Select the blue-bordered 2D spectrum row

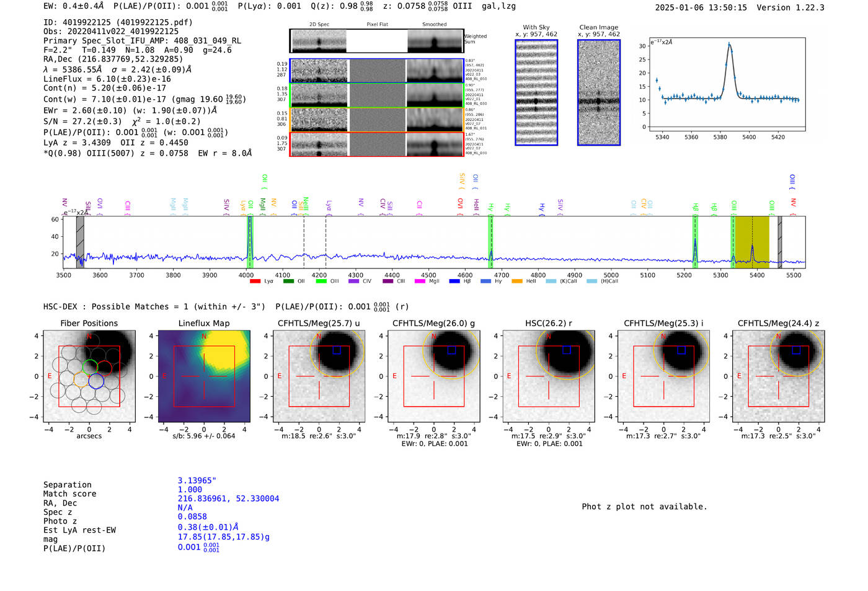376,71
